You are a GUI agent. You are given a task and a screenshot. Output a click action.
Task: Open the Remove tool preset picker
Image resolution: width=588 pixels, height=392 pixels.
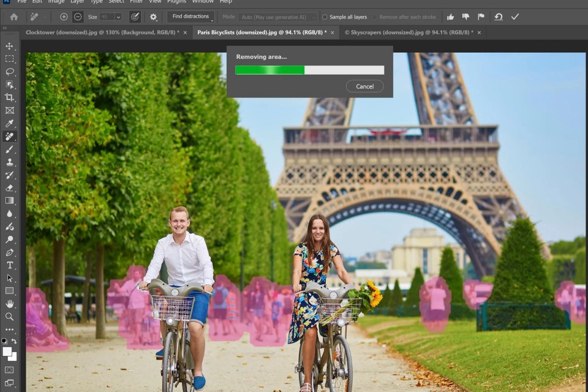38,17
